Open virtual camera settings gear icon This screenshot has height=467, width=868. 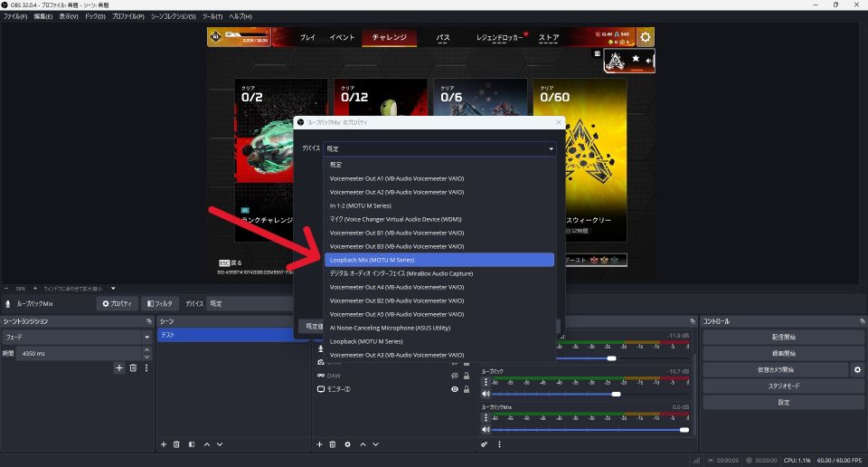[x=857, y=370]
